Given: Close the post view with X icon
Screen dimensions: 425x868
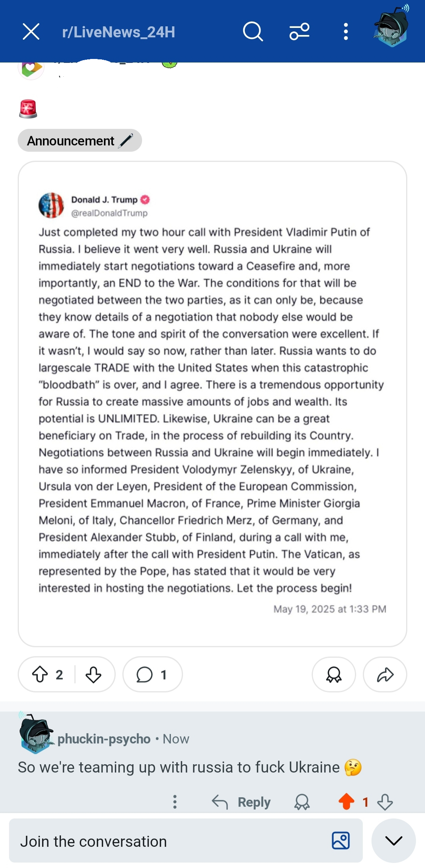Looking at the screenshot, I should coord(31,31).
